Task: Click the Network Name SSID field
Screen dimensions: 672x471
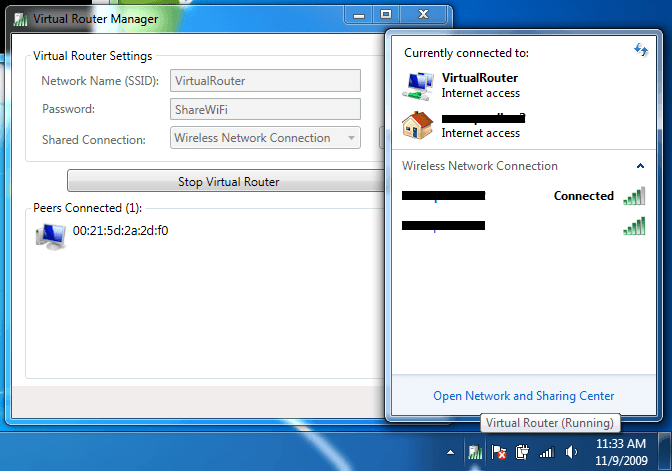Action: (265, 81)
